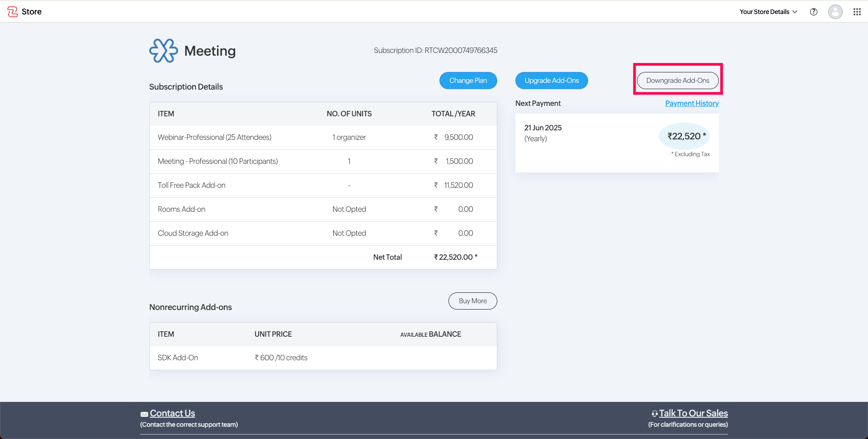Open the Contact Us link
The height and width of the screenshot is (439, 868).
[x=172, y=413]
